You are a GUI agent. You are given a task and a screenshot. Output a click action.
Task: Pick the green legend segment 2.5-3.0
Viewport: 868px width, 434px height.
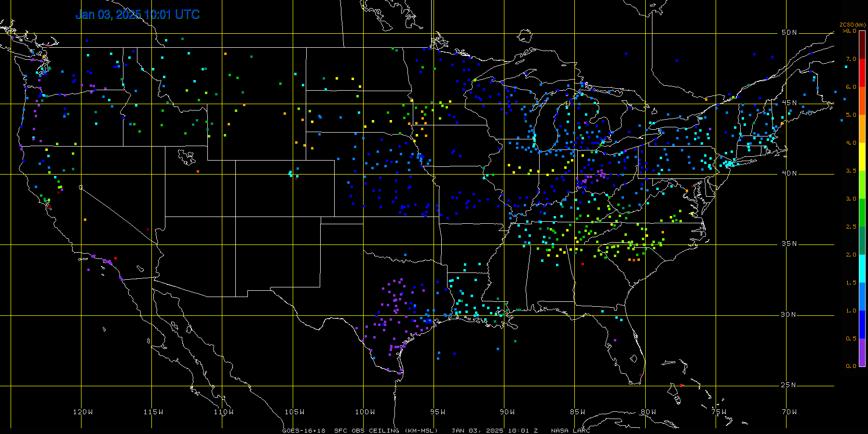(x=862, y=213)
